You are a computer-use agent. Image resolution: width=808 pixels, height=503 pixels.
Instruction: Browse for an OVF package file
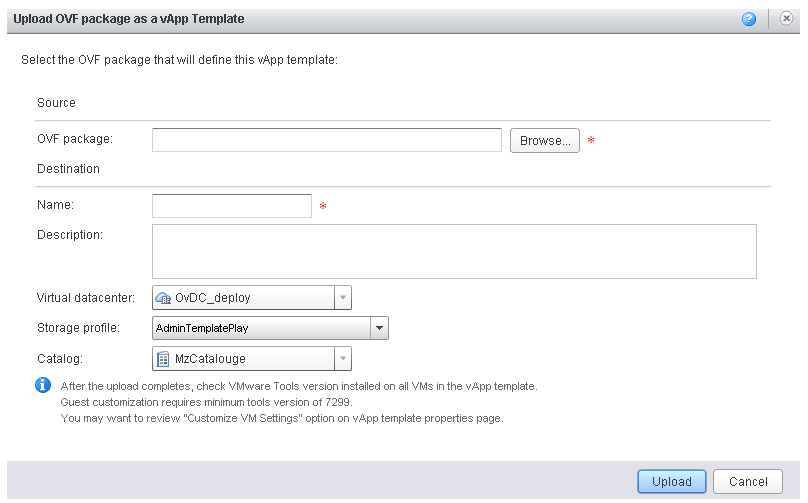545,141
